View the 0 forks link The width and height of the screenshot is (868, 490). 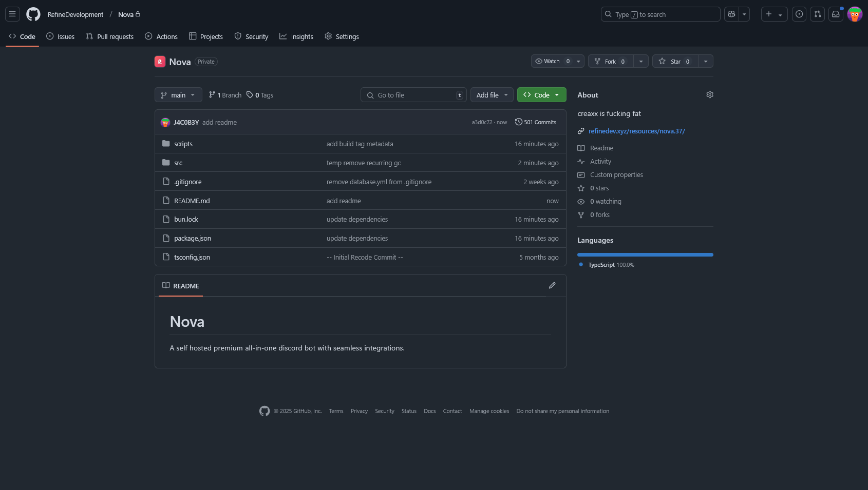coord(594,214)
